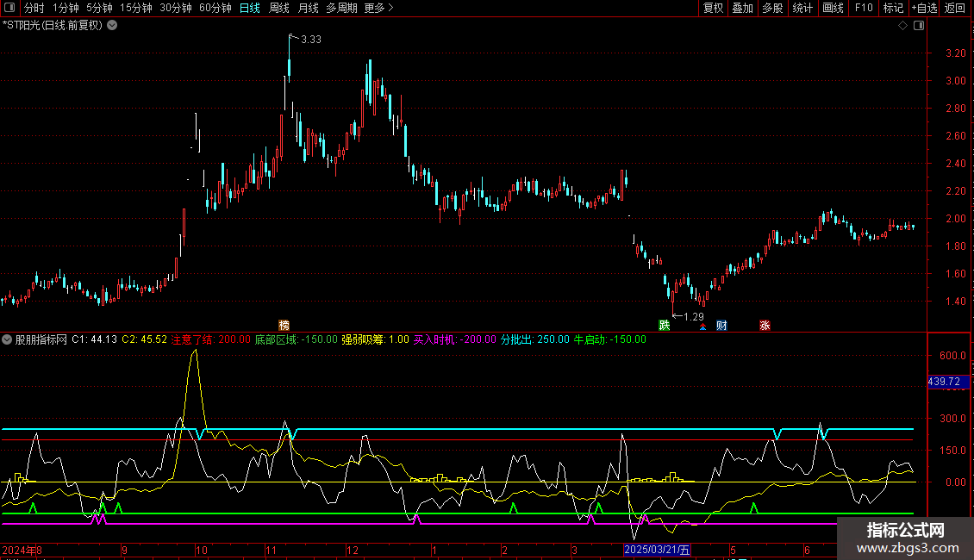
Task: Open the 画线 drawing tools
Action: point(833,8)
